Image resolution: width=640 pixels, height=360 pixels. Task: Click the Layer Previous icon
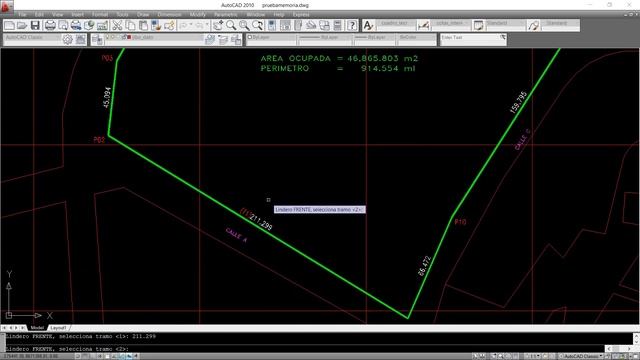point(223,40)
